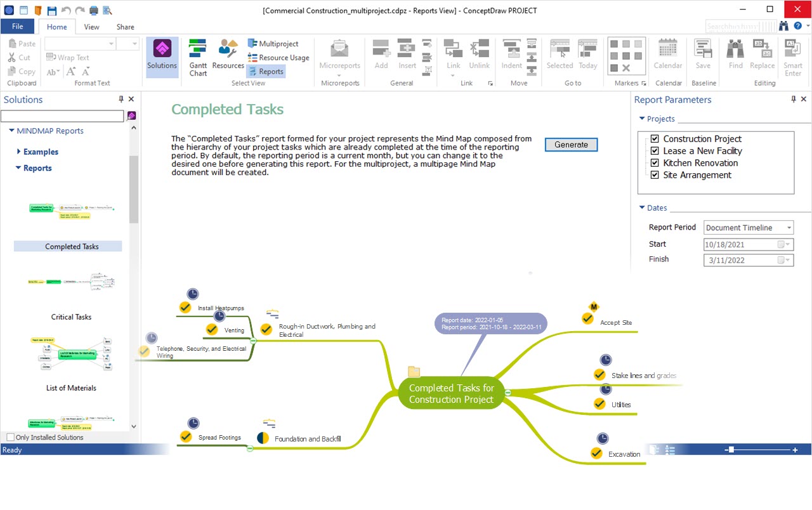Image resolution: width=812 pixels, height=510 pixels.
Task: Toggle the Solutions panel button in ribbon
Action: pos(162,57)
